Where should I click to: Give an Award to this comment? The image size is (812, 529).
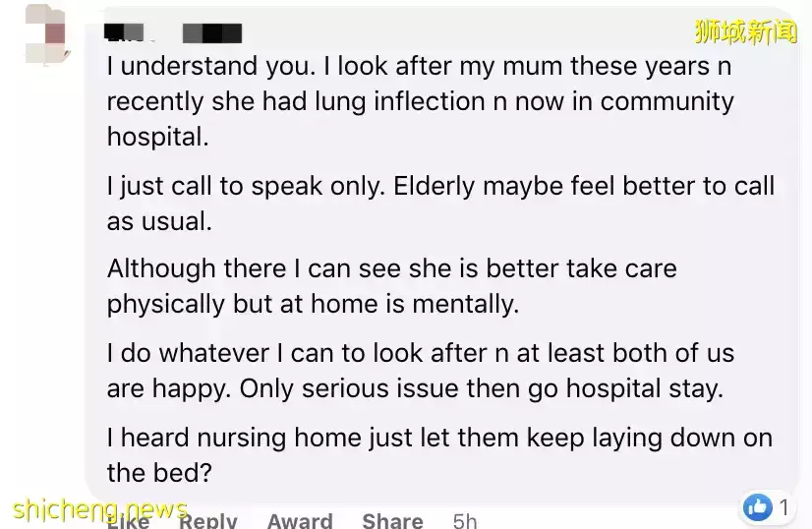coord(299,520)
